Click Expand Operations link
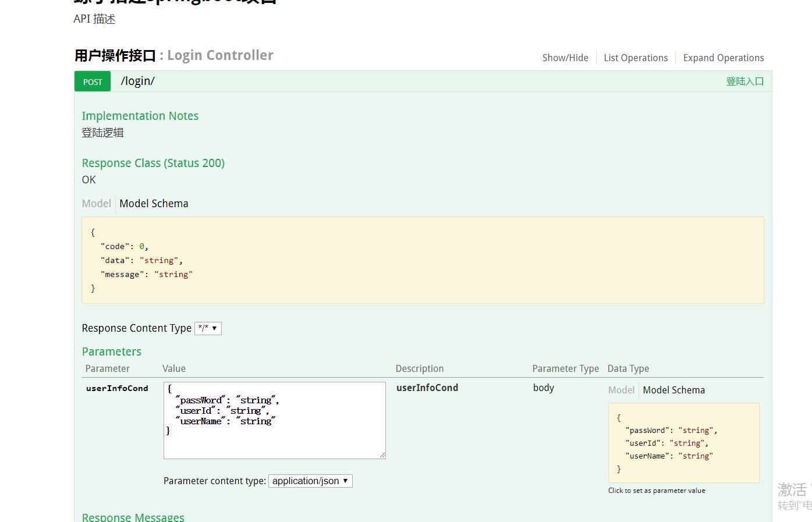The height and width of the screenshot is (522, 812). [x=724, y=58]
